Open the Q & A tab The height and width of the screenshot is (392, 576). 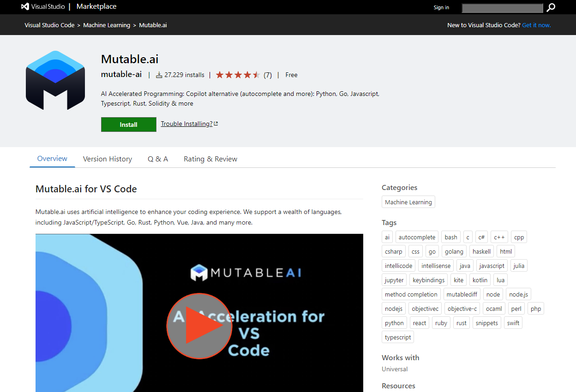click(x=158, y=159)
